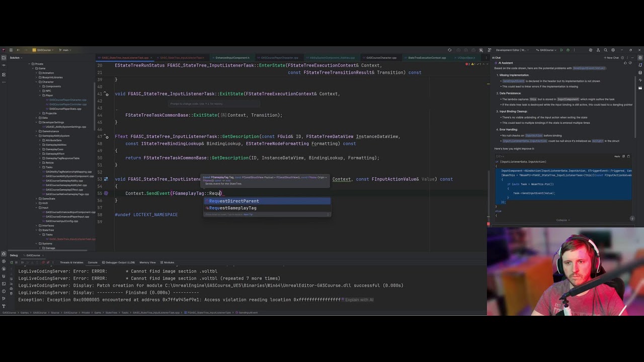The height and width of the screenshot is (362, 644).
Task: Open Threads & Variables debug tab
Action: (71, 262)
